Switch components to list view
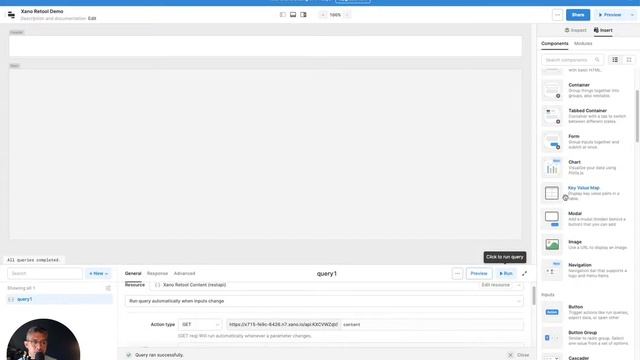Image resolution: width=640 pixels, height=360 pixels. [x=615, y=60]
